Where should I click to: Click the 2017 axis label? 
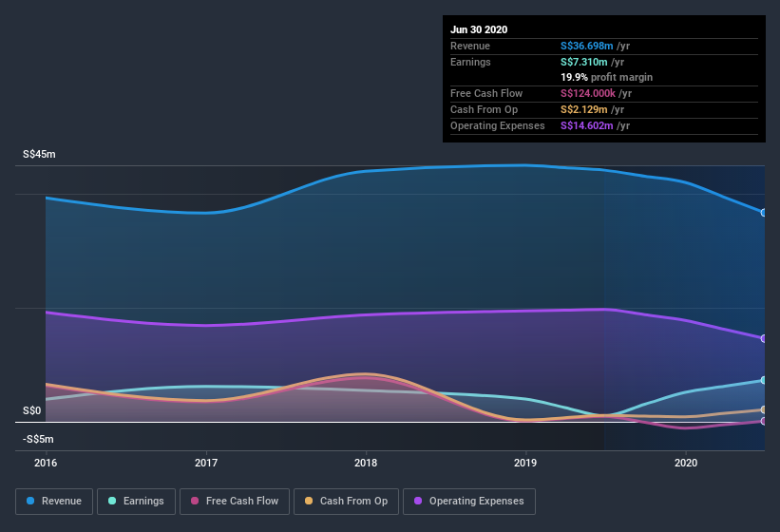(206, 463)
